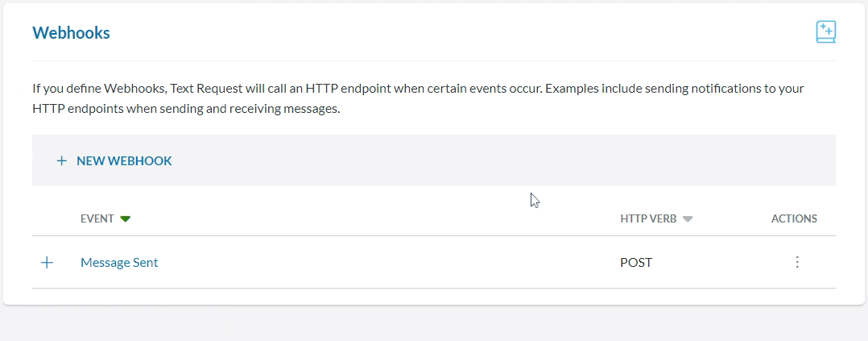868x341 pixels.
Task: Expand the Message Sent row with the plus
Action: (x=47, y=262)
